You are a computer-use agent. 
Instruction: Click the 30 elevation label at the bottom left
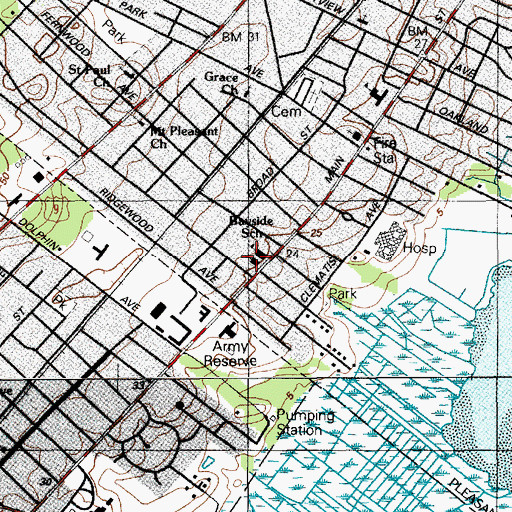click(x=46, y=482)
